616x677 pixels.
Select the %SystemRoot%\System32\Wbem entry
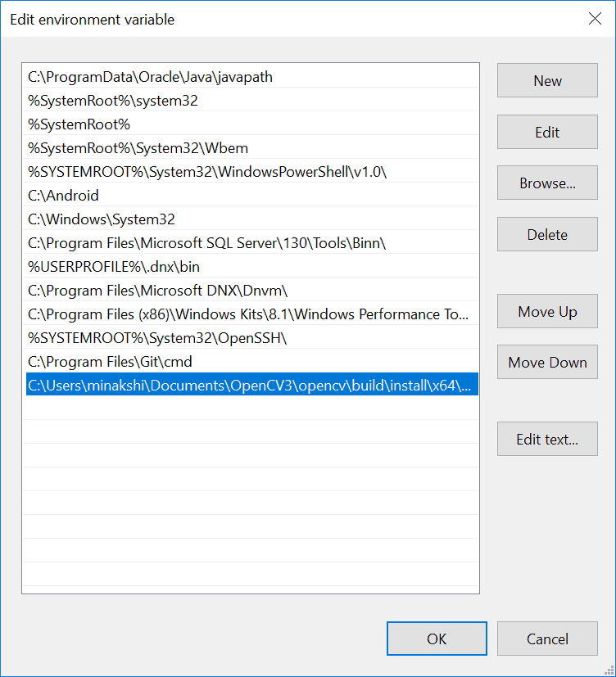pos(251,148)
